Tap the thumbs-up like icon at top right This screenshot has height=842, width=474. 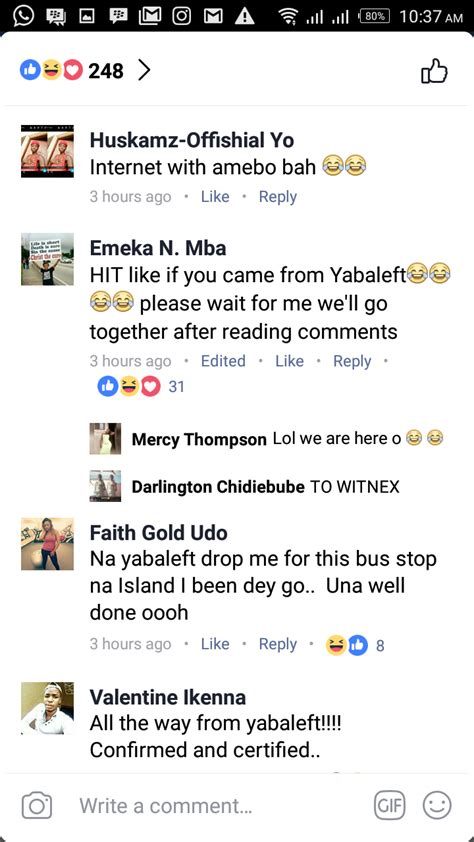click(x=434, y=71)
